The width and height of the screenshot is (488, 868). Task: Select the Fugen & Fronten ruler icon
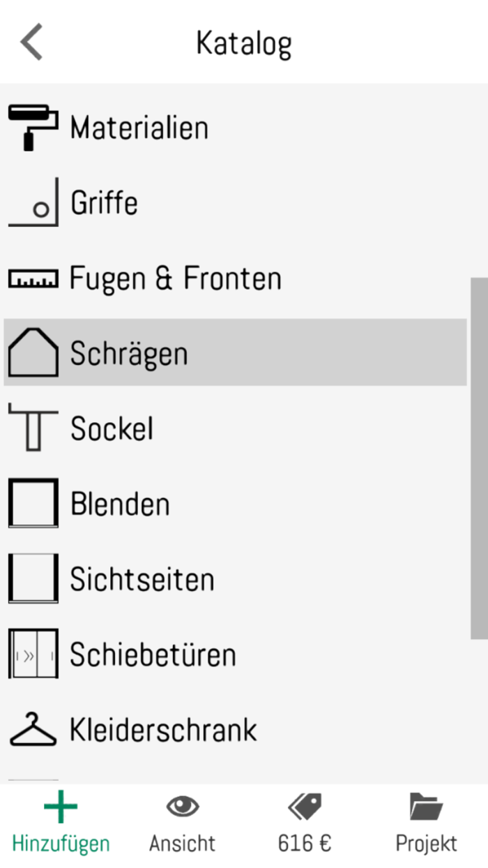pyautogui.click(x=31, y=278)
